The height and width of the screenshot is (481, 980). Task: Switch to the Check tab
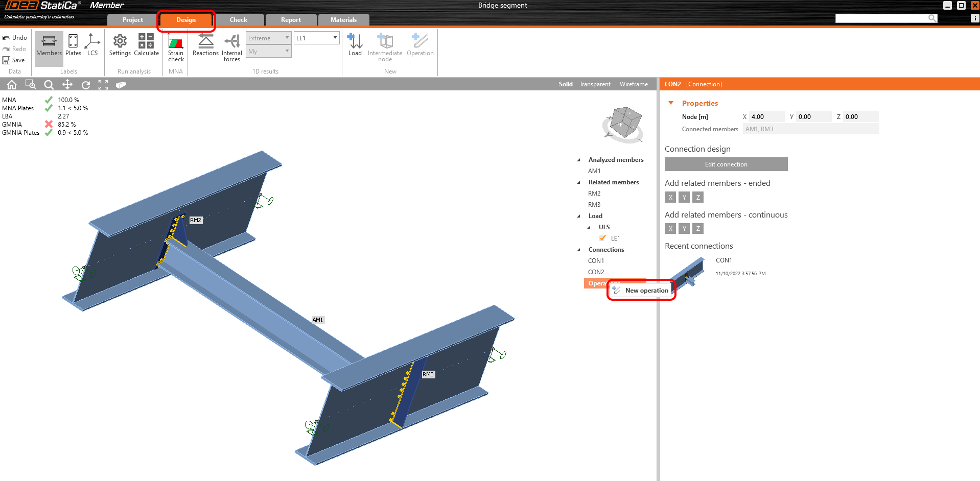tap(238, 20)
